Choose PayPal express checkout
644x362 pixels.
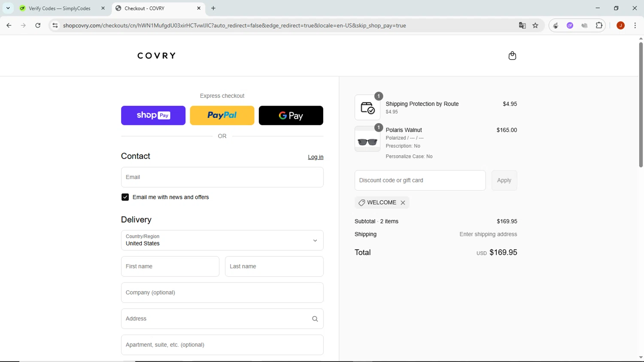[222, 115]
